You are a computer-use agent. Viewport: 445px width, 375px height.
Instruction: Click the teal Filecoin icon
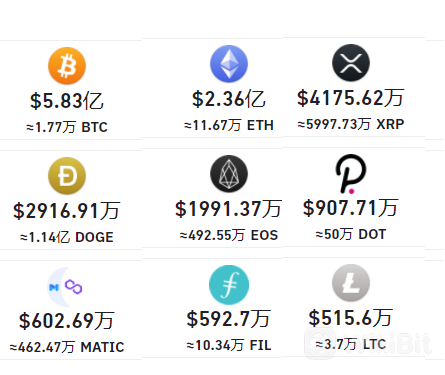pos(229,285)
